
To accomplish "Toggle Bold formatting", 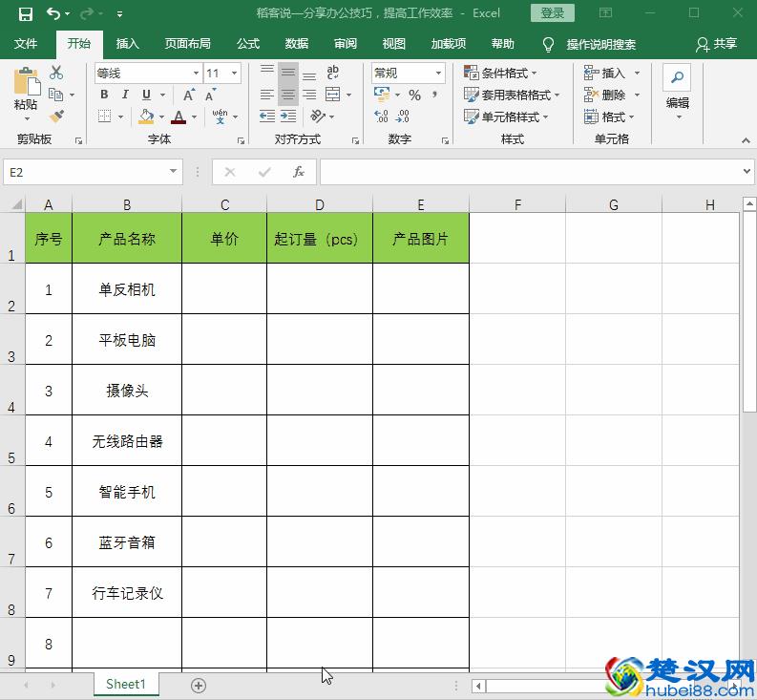I will pos(104,95).
